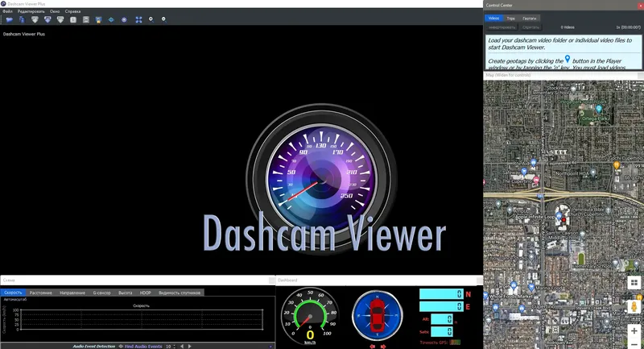The height and width of the screenshot is (349, 644).
Task: Go to previous audio event arrow
Action: coord(182,347)
